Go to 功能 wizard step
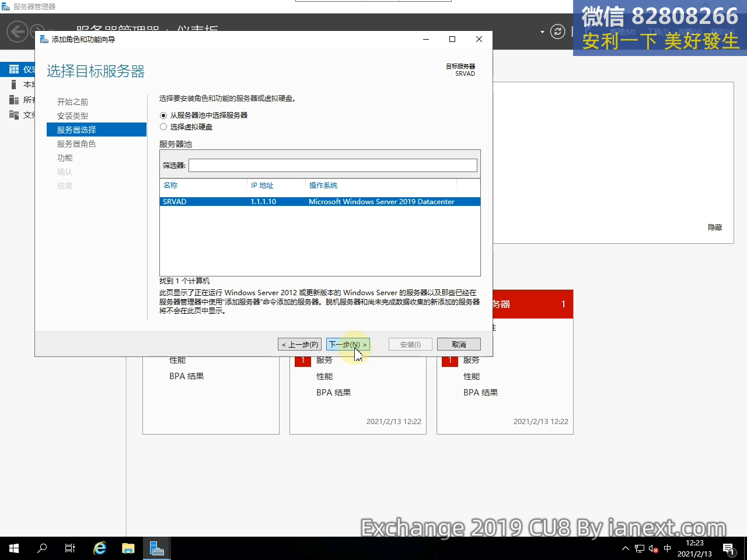This screenshot has width=747, height=560. [x=65, y=158]
